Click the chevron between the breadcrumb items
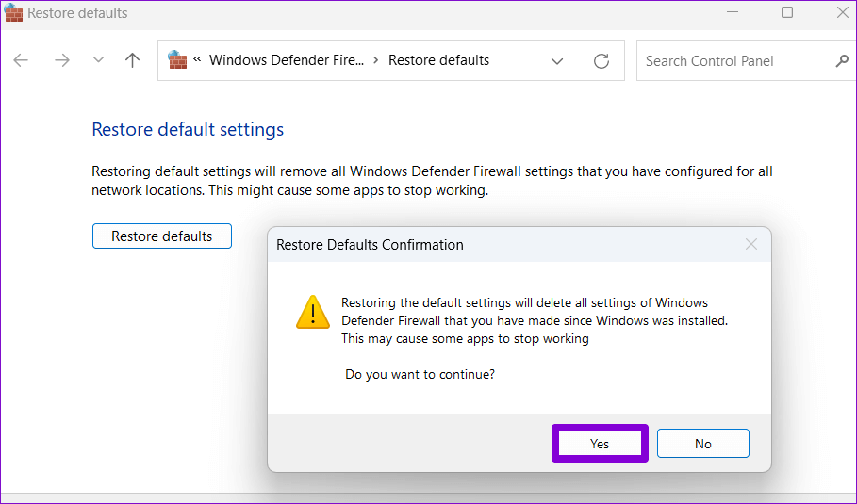Screen dimensions: 857x504 [x=375, y=60]
